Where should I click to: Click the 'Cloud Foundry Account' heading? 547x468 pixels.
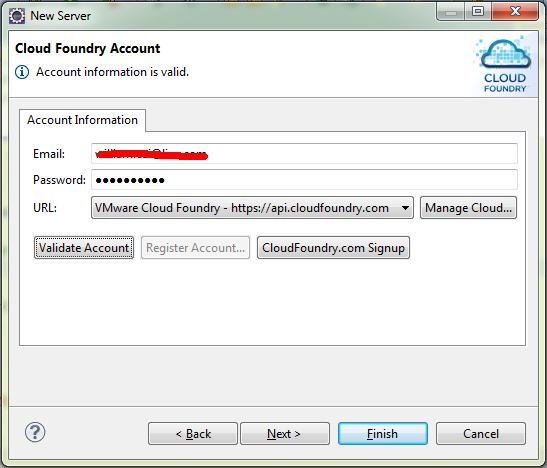click(88, 48)
